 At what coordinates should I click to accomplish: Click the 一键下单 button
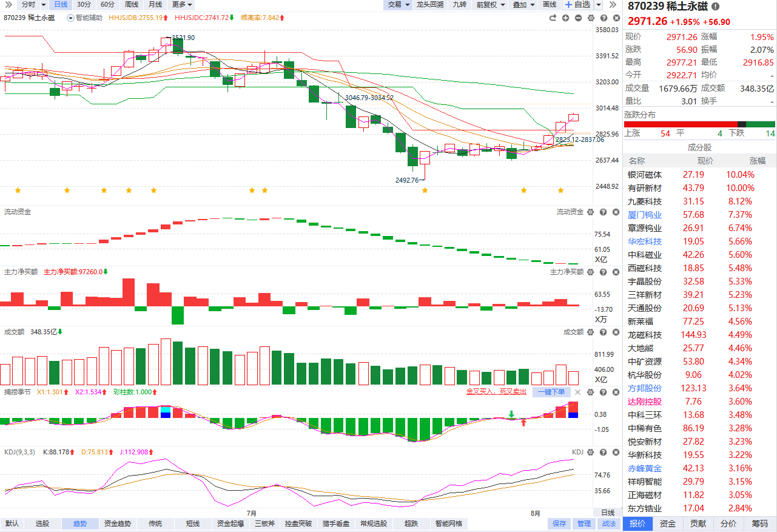pos(552,392)
